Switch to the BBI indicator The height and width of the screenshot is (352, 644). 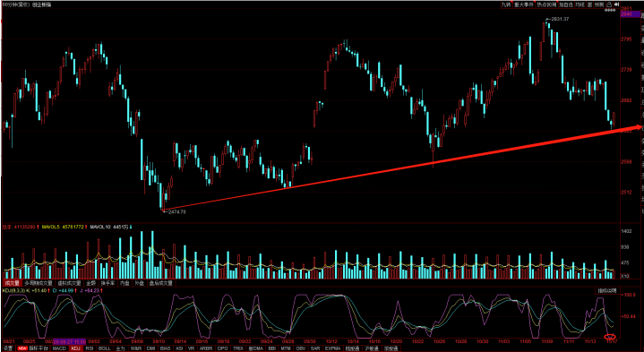pos(271,348)
